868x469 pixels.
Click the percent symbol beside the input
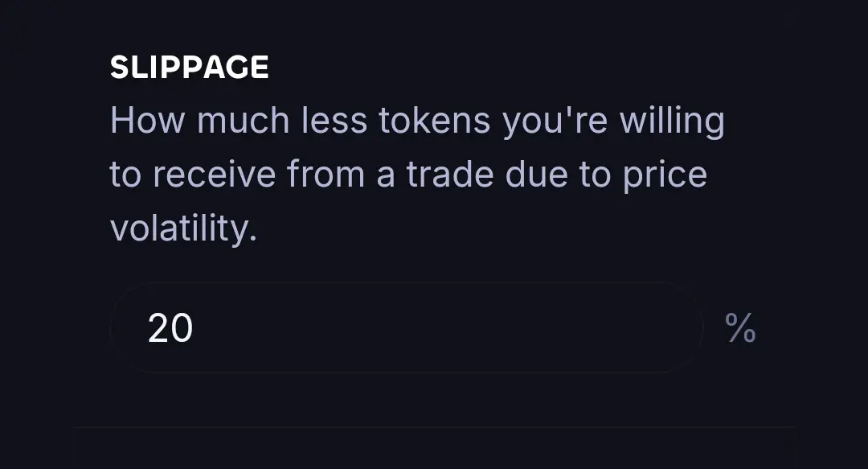(740, 327)
